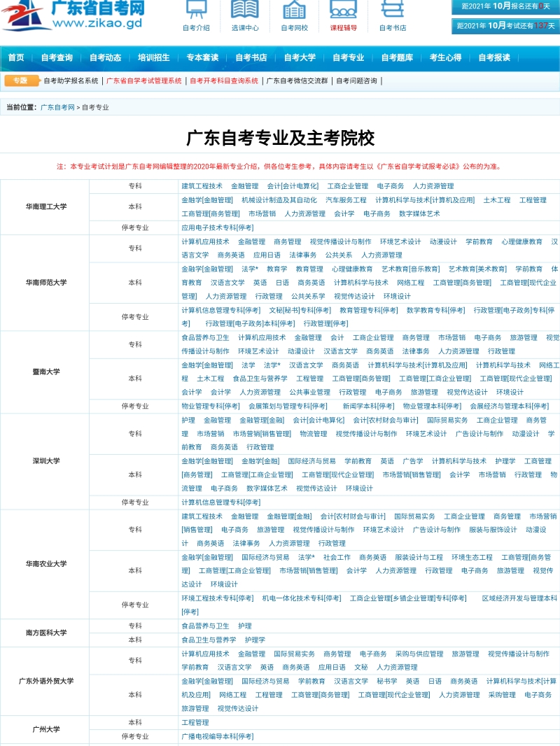Go to 首页 in navigation bar
560x746 pixels.
coord(15,57)
